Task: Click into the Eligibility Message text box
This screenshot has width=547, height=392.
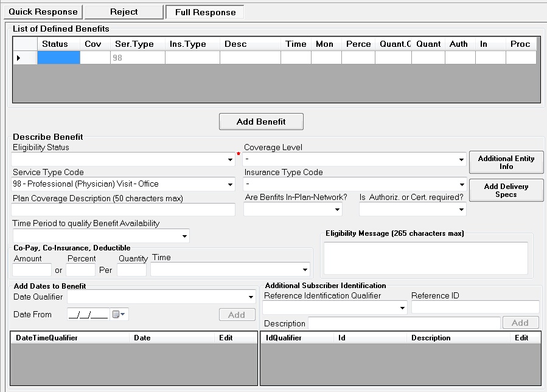Action: 425,258
